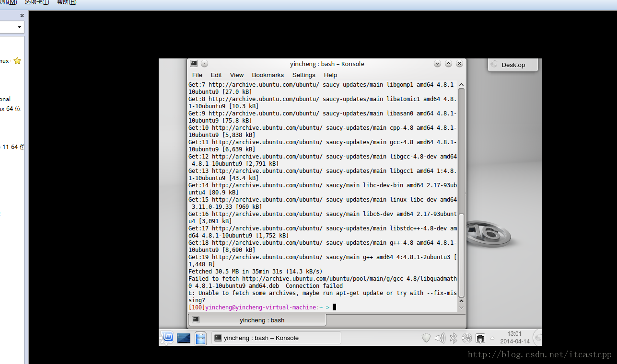Close the left sidebar panel
The width and height of the screenshot is (617, 364).
coord(22,15)
